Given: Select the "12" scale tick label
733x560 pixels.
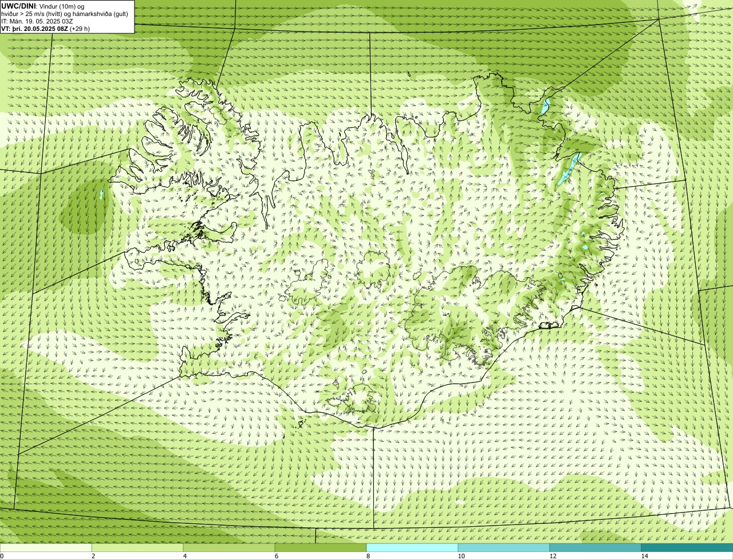Looking at the screenshot, I should (x=553, y=556).
